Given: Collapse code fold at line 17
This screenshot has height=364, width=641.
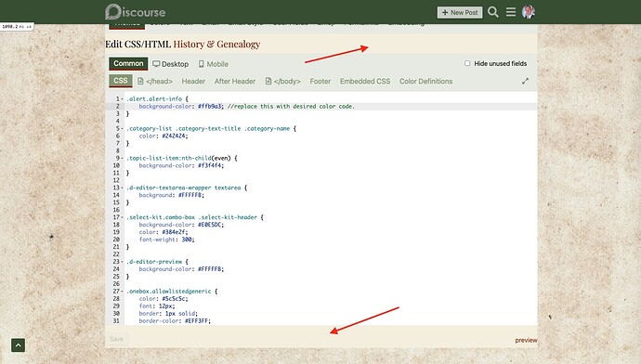Looking at the screenshot, I should 122,217.
